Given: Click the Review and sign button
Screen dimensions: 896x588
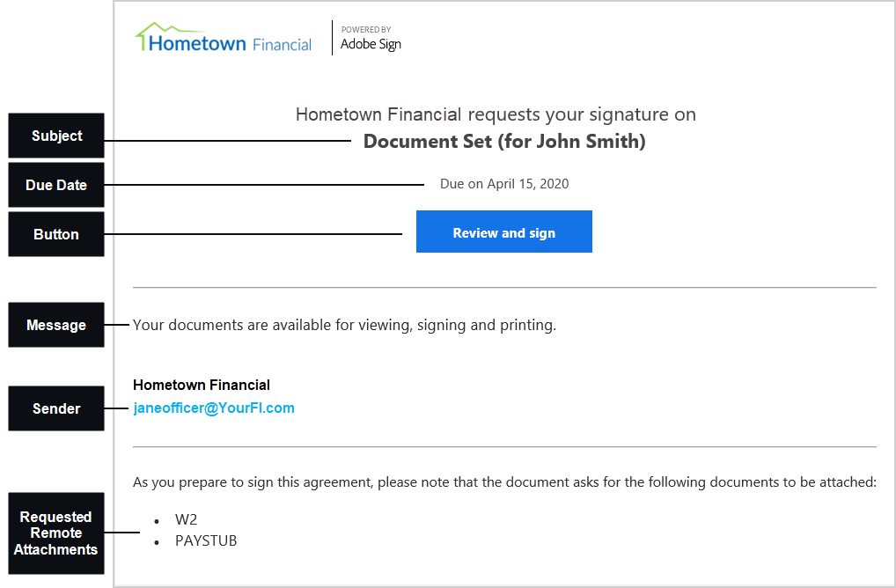Looking at the screenshot, I should click(504, 232).
